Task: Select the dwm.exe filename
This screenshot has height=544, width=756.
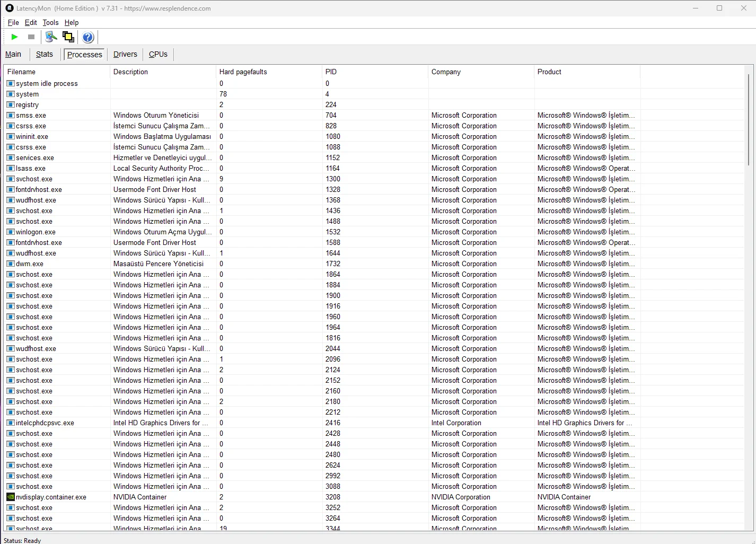Action: [x=30, y=264]
